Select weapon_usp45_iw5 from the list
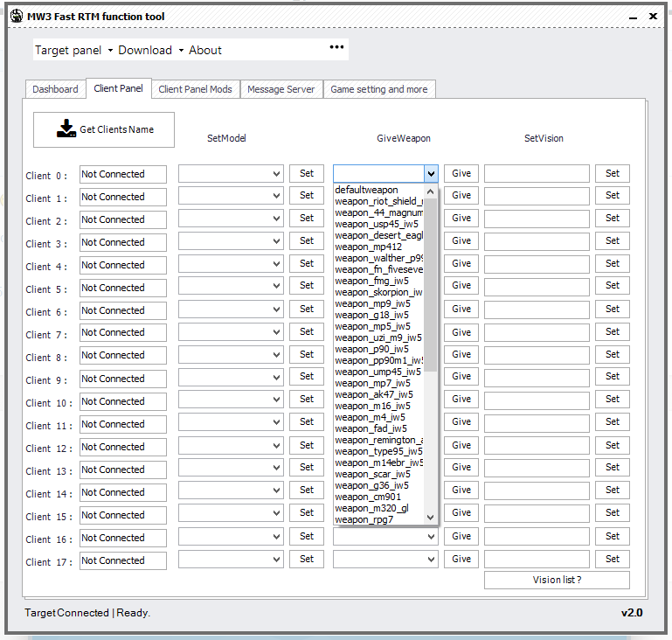This screenshot has height=640, width=672. click(x=379, y=224)
